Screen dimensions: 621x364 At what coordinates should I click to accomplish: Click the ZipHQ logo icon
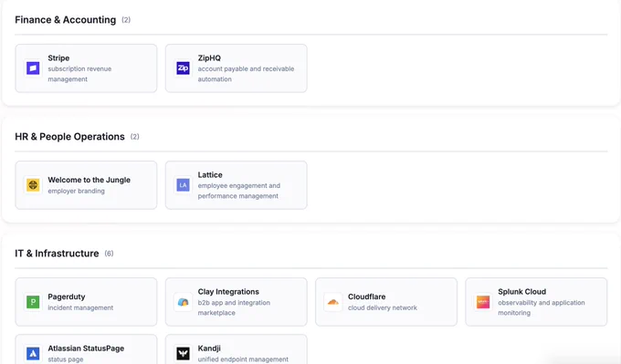point(183,68)
